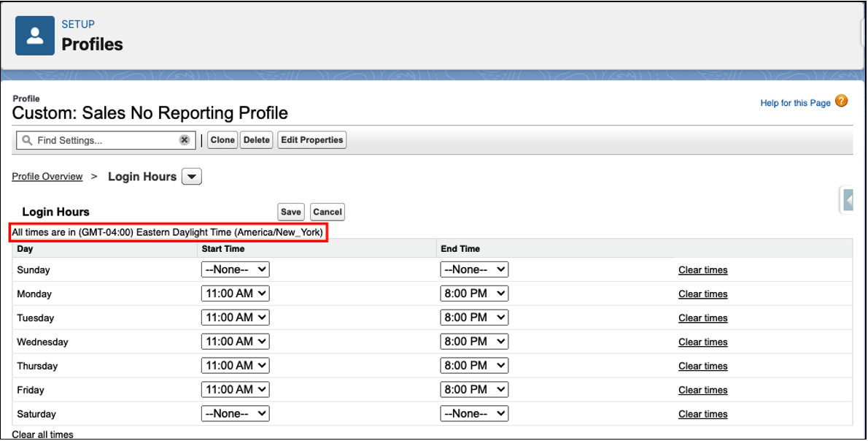
Task: Open Help for this Page
Action: [x=795, y=103]
